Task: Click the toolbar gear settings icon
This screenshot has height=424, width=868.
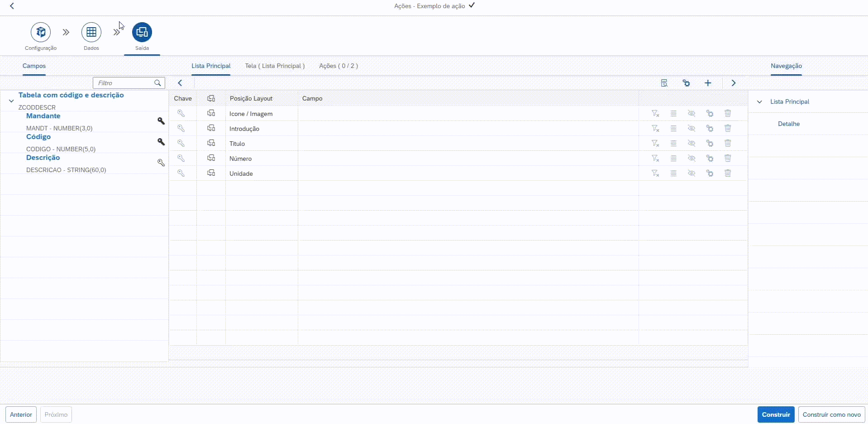Action: click(686, 83)
